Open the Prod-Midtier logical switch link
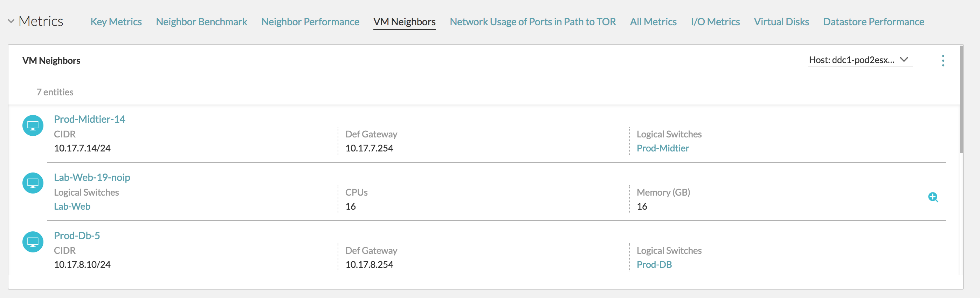 tap(663, 148)
